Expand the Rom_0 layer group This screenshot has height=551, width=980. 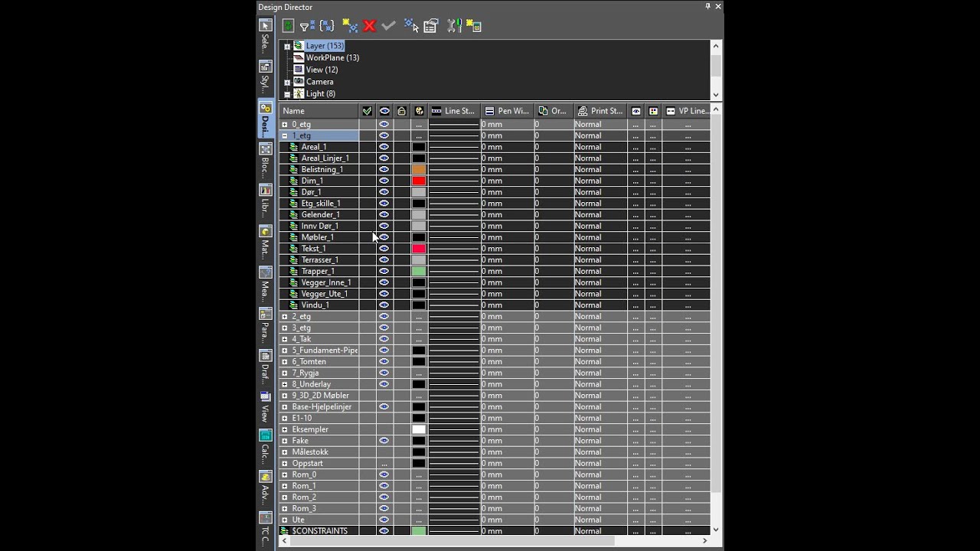[285, 474]
